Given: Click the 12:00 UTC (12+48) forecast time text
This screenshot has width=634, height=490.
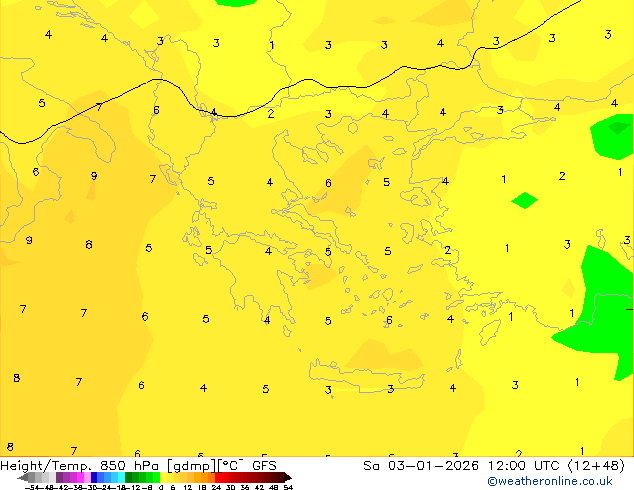Looking at the screenshot, I should pyautogui.click(x=556, y=466).
